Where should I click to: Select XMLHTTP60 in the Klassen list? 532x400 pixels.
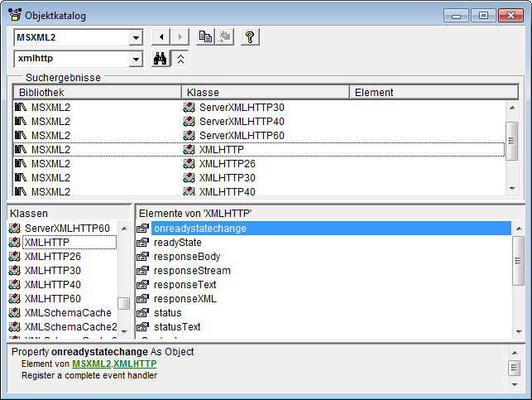[x=53, y=299]
